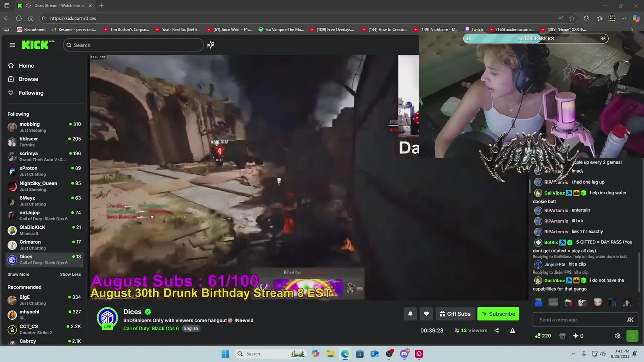Open the channel shop icon below chat

pos(562,336)
